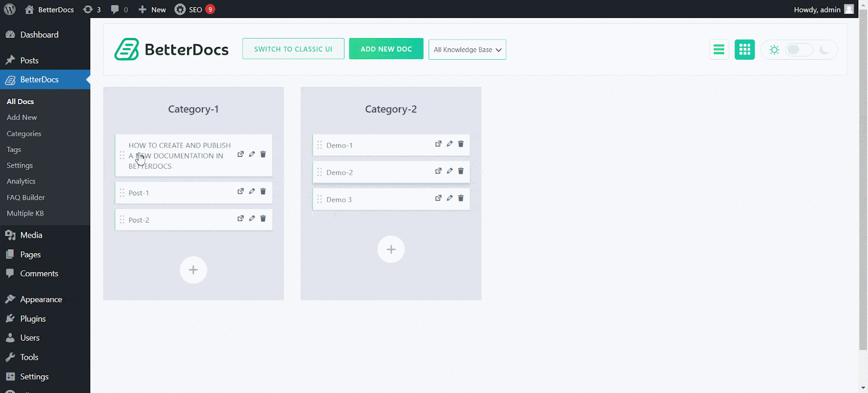The width and height of the screenshot is (868, 393).
Task: Open Demo-2 in a new tab
Action: [438, 171]
